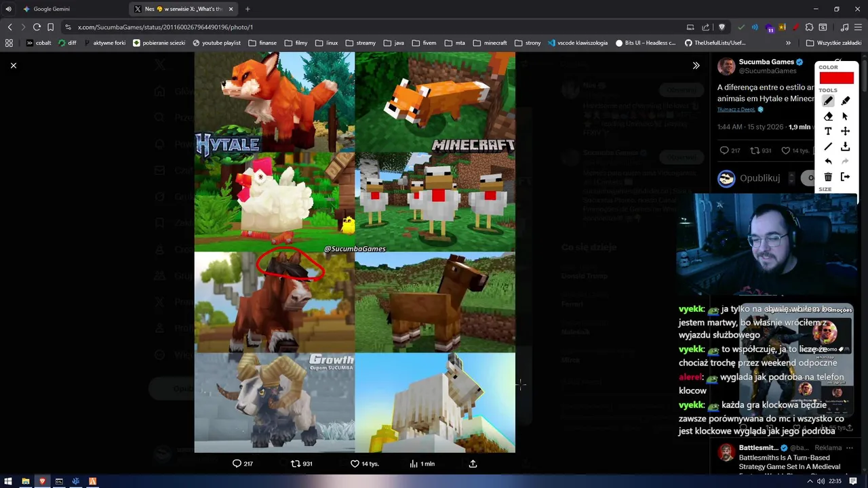868x488 pixels.
Task: Expand the minecraft bookmark folder
Action: (x=489, y=43)
